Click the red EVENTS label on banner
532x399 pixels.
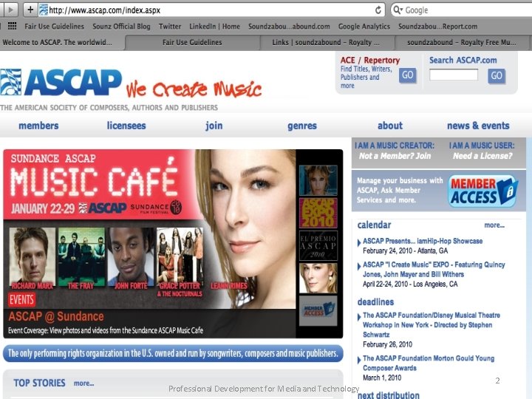tap(21, 299)
